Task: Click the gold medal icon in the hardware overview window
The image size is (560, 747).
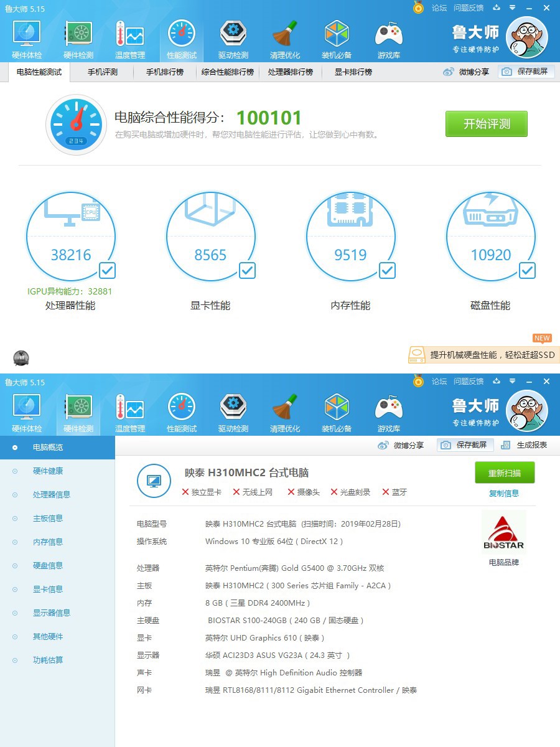Action: coord(418,381)
